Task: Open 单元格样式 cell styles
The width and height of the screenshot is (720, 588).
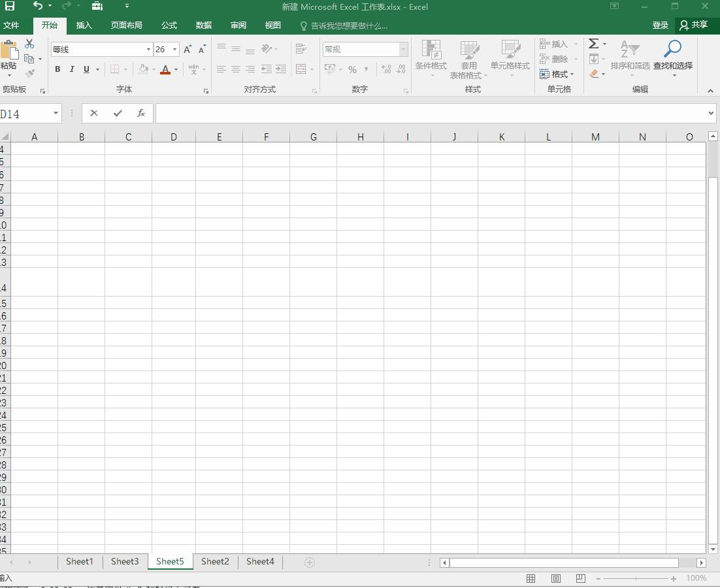Action: [510, 59]
